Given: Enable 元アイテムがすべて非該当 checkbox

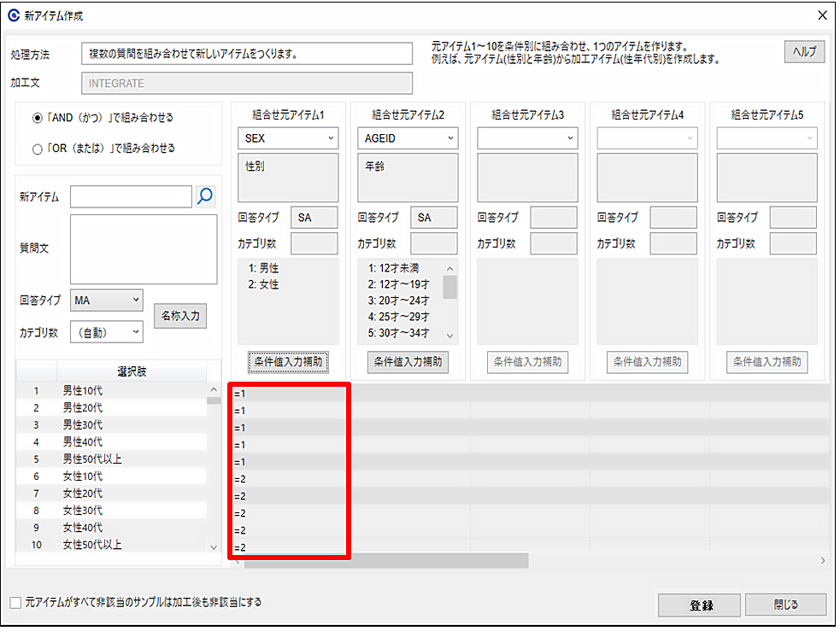Looking at the screenshot, I should coord(15,603).
